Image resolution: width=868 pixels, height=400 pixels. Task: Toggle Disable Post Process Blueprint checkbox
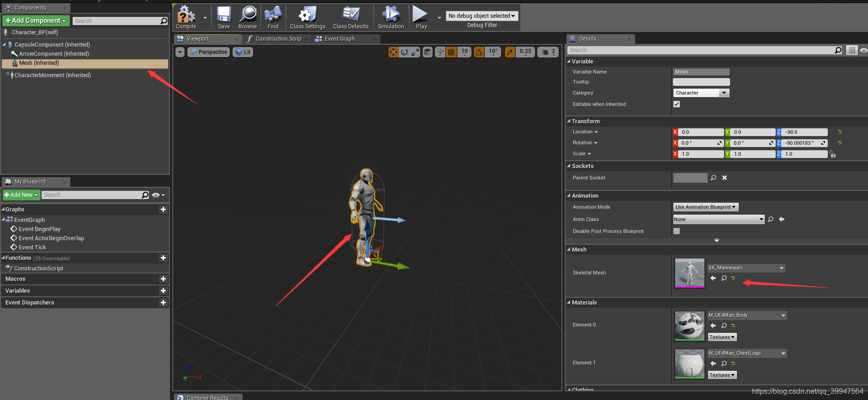(677, 231)
